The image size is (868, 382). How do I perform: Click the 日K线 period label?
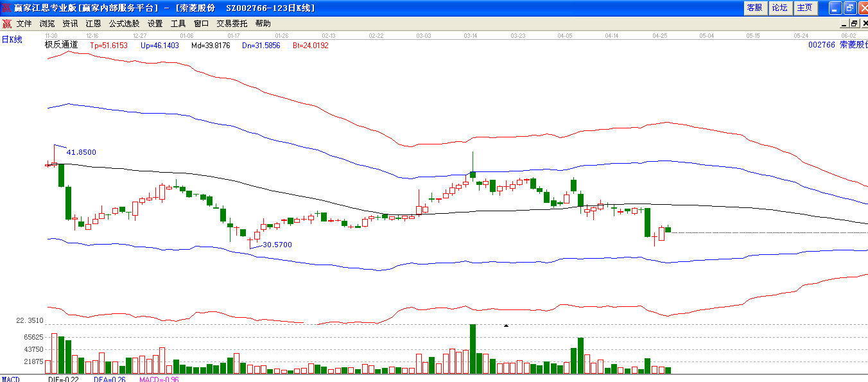12,40
